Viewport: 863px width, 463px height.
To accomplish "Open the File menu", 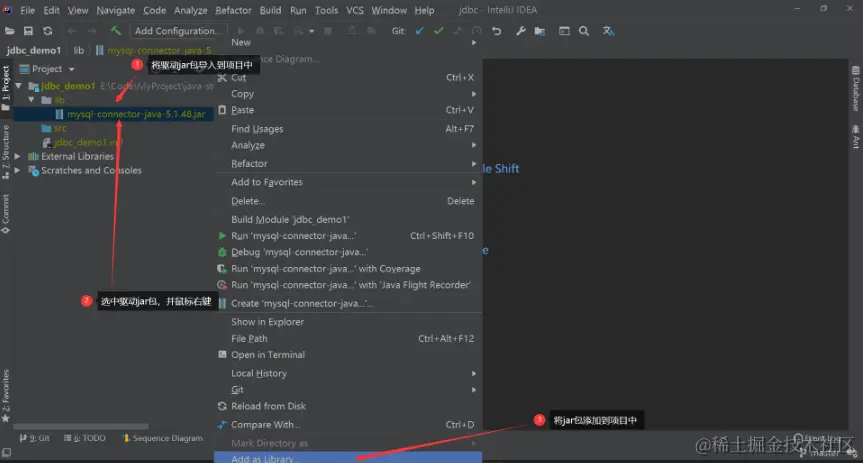I will (27, 10).
